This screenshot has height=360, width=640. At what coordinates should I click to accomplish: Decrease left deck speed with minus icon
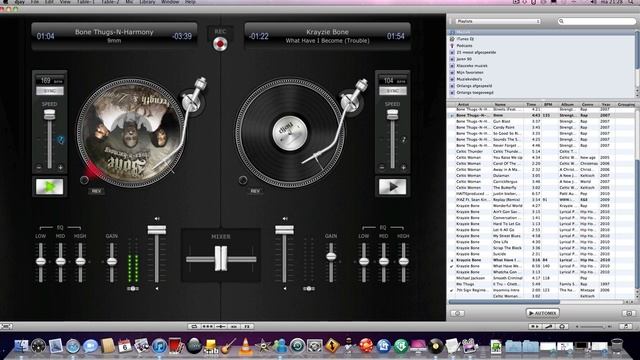39,167
